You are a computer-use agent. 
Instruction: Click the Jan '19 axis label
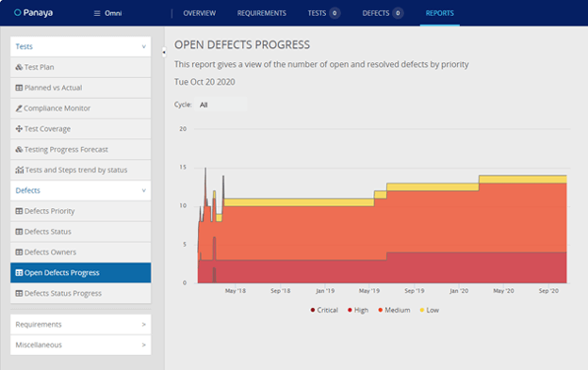tap(325, 291)
